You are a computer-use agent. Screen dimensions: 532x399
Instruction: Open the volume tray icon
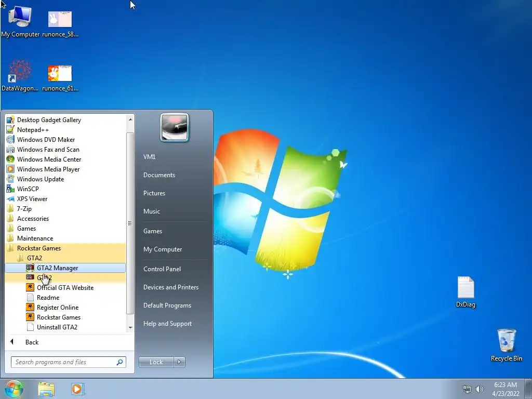480,389
